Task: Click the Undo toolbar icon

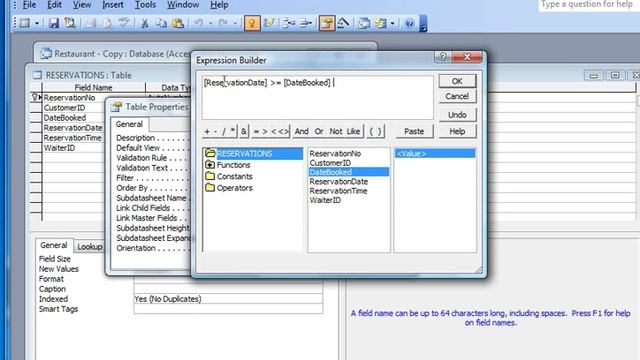Action: coord(198,23)
